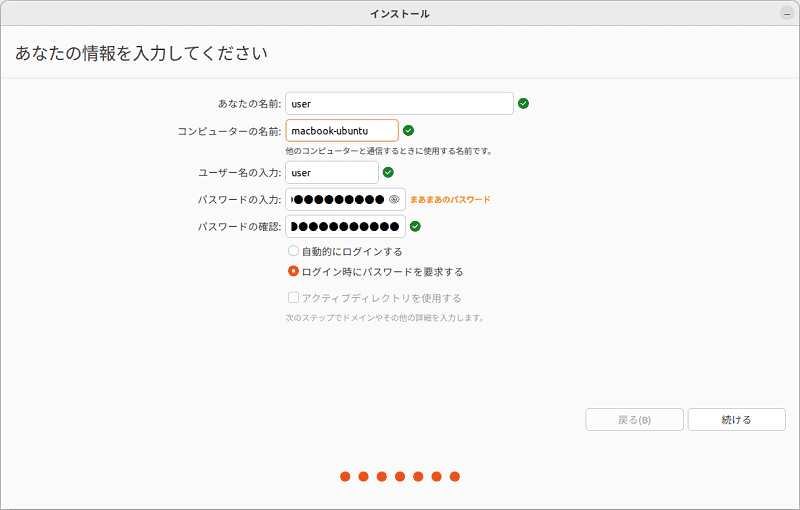Click the パスワードの入力 field
The height and width of the screenshot is (510, 800).
[345, 199]
